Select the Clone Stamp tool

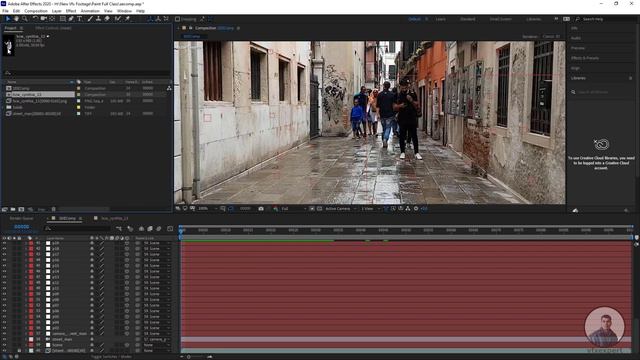[98, 19]
